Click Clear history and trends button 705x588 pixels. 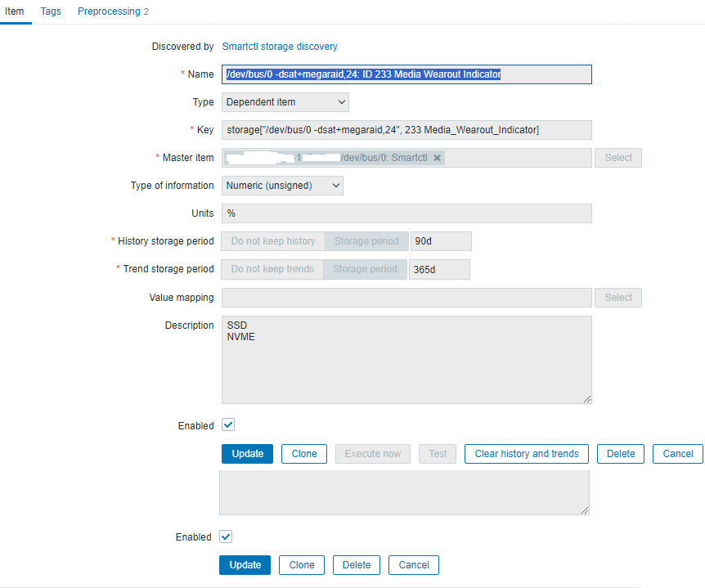527,454
